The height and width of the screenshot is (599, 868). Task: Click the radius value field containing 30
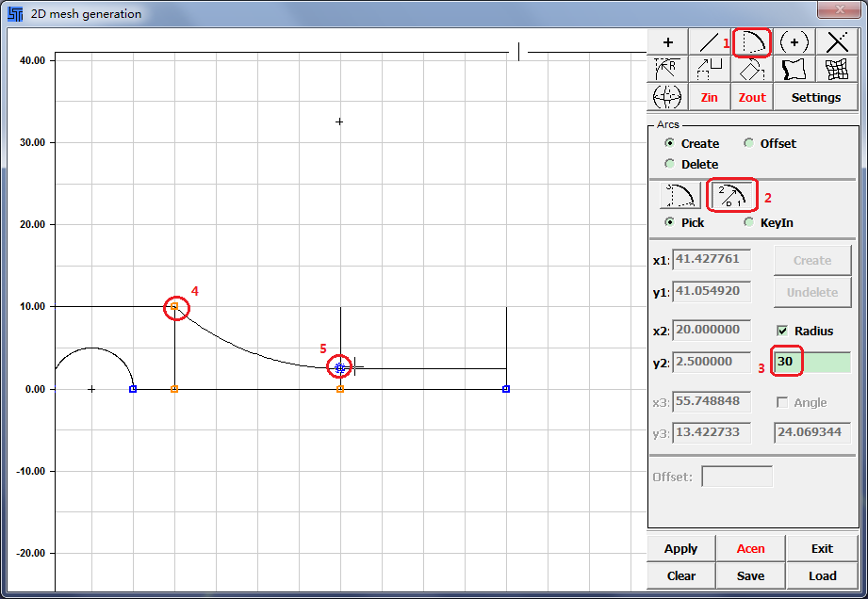[x=811, y=362]
